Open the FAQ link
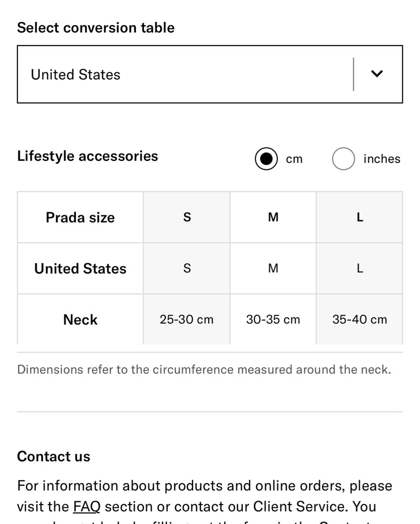420x524 pixels. click(87, 507)
